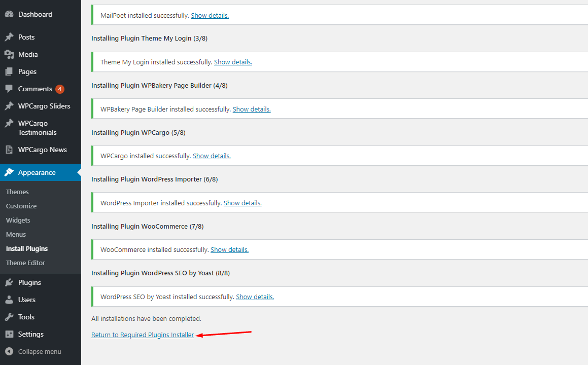The width and height of the screenshot is (588, 365).
Task: Show details for MailPoet installation
Action: coord(210,15)
